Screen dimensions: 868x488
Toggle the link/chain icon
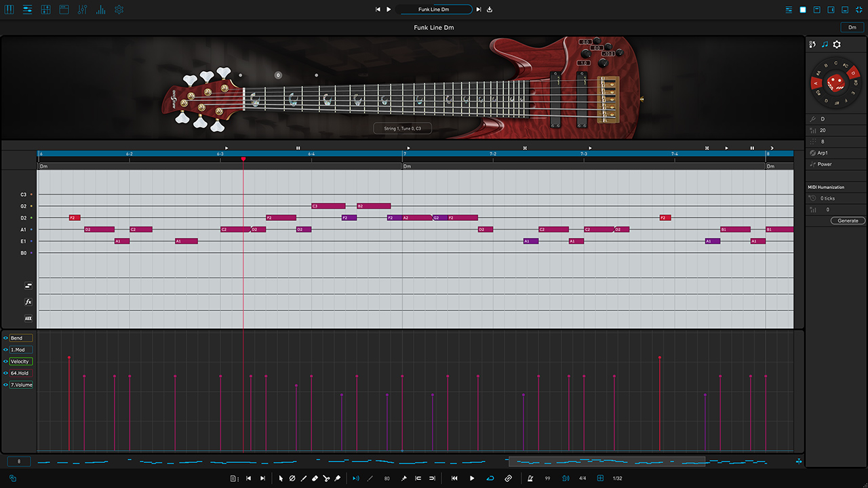pyautogui.click(x=509, y=479)
